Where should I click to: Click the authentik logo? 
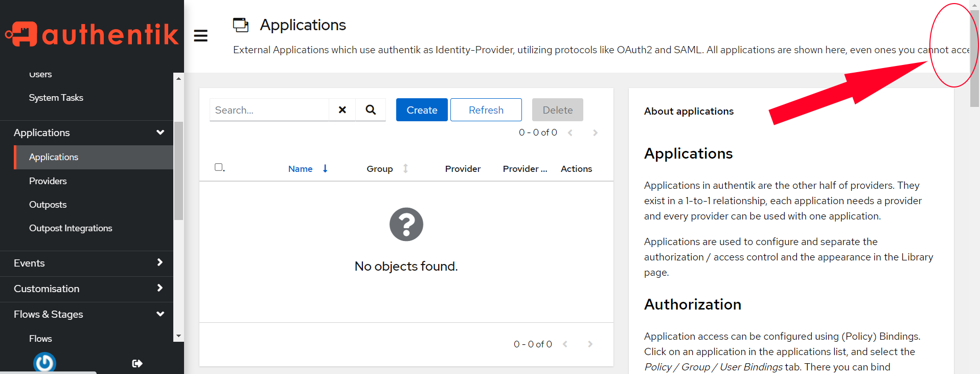click(92, 34)
